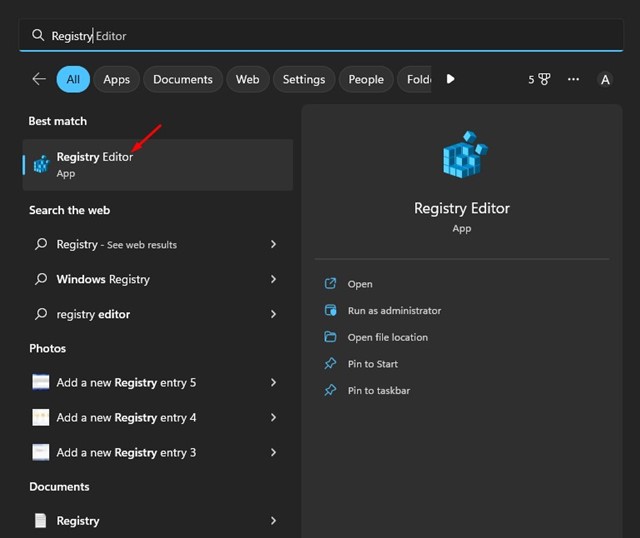This screenshot has height=538, width=640.
Task: Click the rewards points trophy icon
Action: point(544,79)
